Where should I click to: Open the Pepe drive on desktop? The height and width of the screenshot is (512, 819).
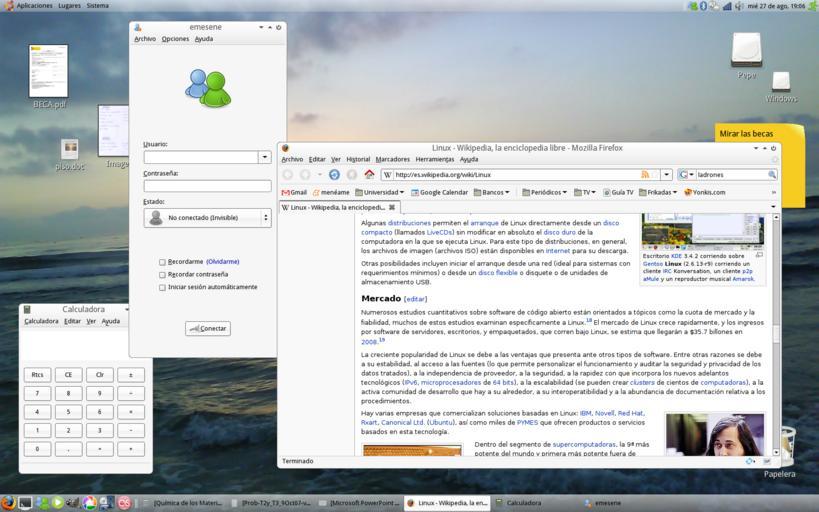tap(746, 51)
